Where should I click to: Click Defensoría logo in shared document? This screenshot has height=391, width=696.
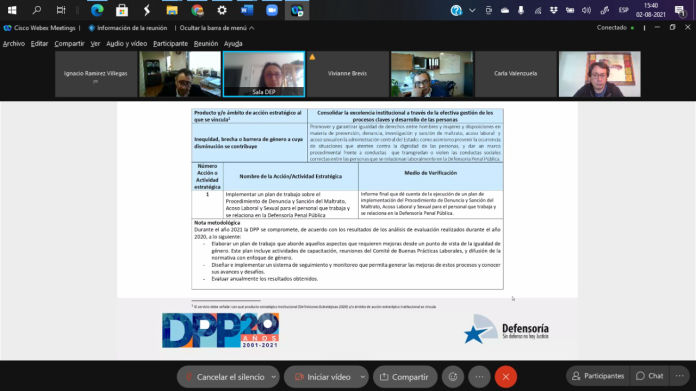pos(506,329)
